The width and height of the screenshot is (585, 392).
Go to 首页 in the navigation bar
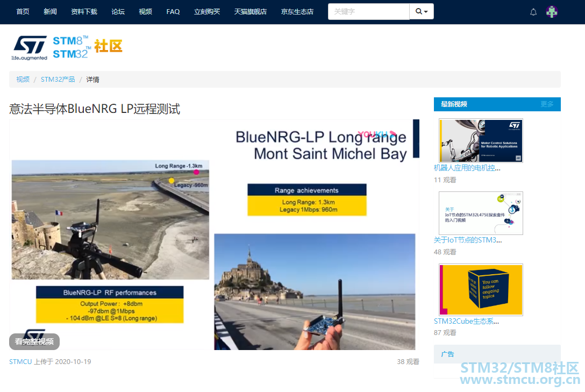(23, 12)
